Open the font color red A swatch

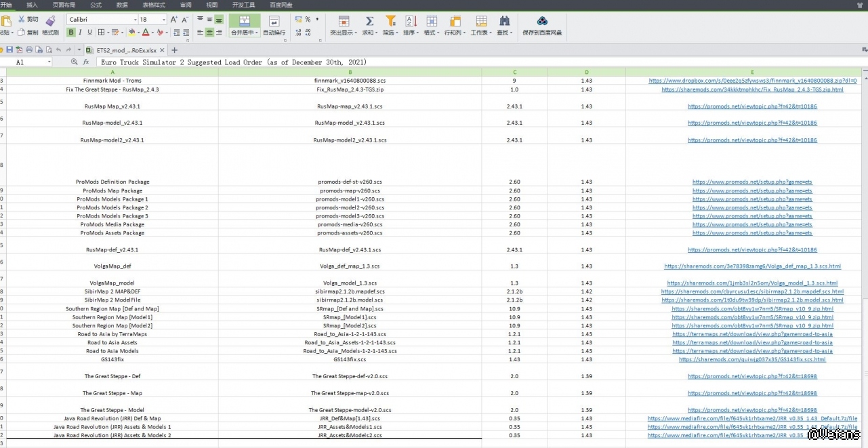tap(146, 32)
